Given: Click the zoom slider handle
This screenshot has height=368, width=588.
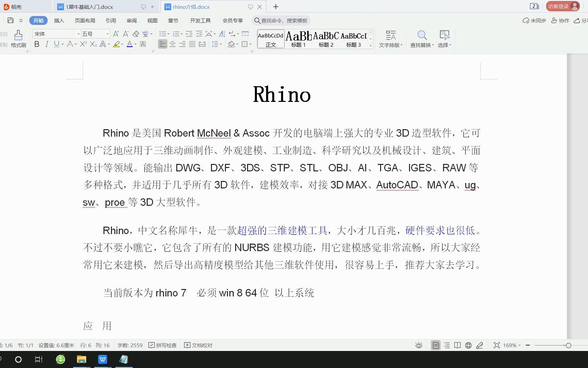Looking at the screenshot, I should [x=568, y=345].
